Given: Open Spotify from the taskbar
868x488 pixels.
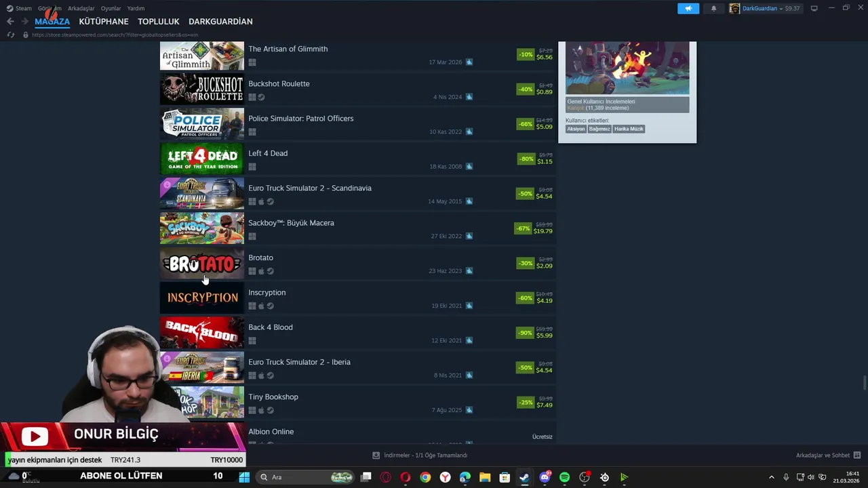Looking at the screenshot, I should pyautogui.click(x=564, y=477).
